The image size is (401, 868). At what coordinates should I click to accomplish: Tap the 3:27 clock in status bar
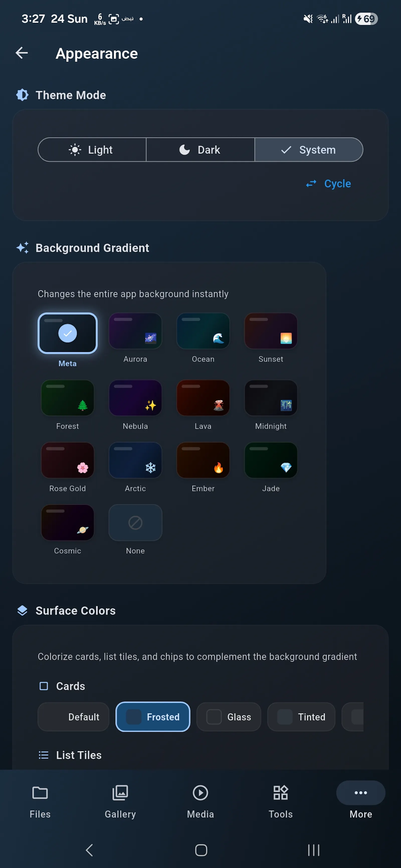pos(33,19)
